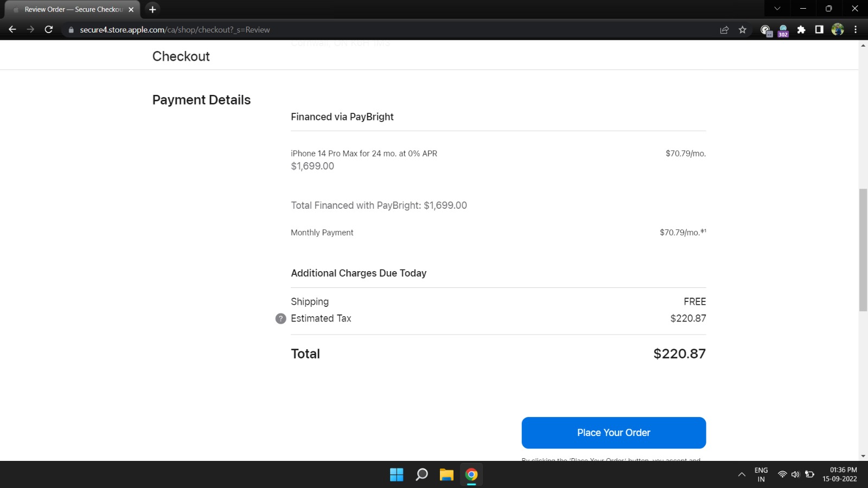Open Chrome three-dot menu
The image size is (868, 488).
click(856, 30)
